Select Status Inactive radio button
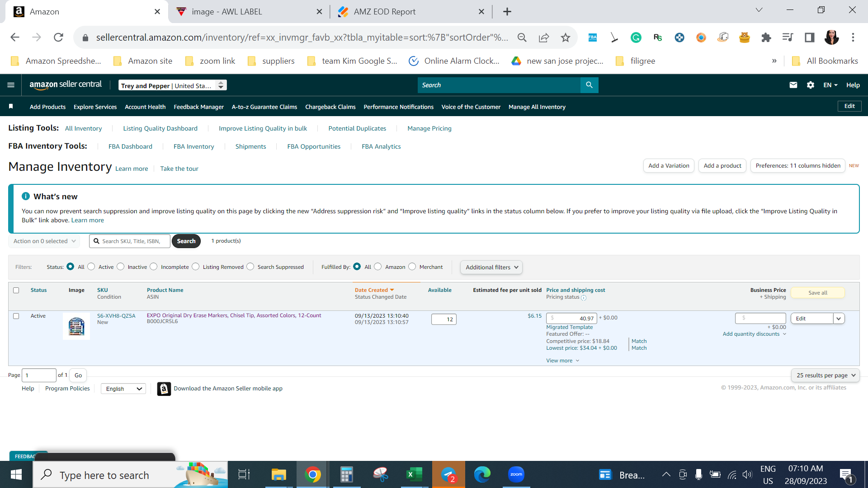 [x=121, y=267]
